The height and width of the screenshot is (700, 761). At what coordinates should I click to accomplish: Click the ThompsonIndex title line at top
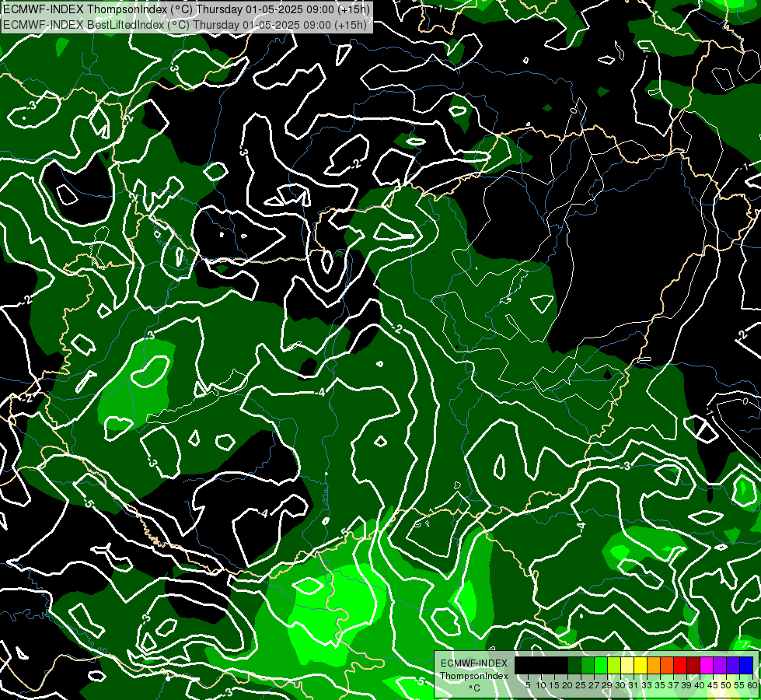[x=186, y=9]
